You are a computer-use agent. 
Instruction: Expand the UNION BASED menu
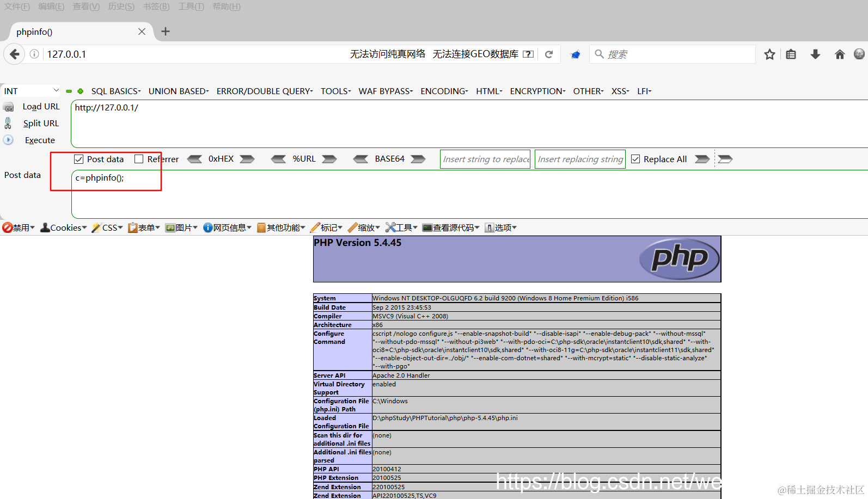179,91
